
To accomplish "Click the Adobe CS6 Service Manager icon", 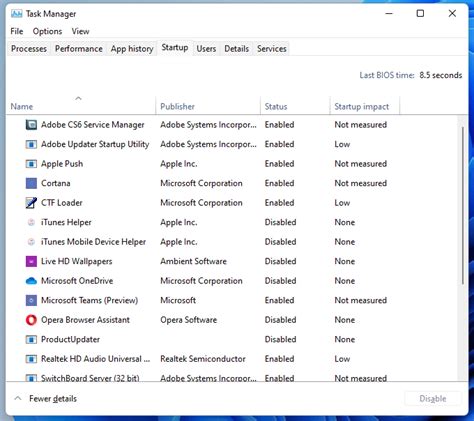I will point(31,125).
